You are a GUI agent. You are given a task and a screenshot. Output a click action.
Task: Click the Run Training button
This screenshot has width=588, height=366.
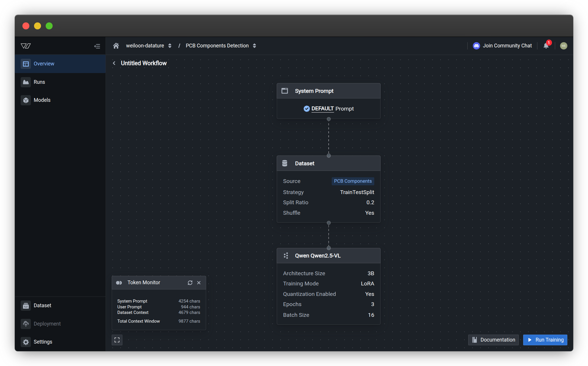tap(545, 340)
